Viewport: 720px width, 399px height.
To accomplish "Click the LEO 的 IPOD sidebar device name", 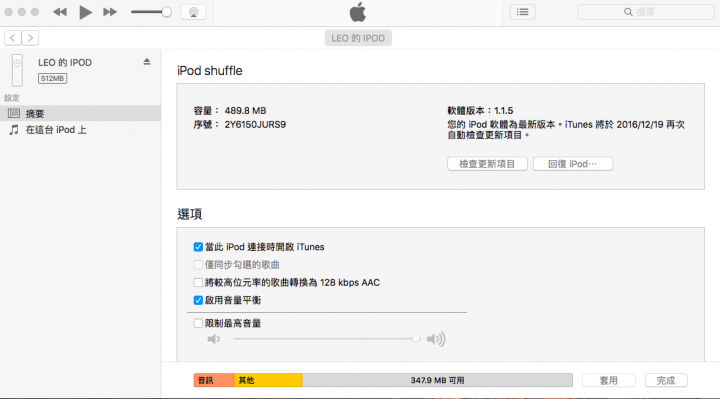I will point(65,62).
